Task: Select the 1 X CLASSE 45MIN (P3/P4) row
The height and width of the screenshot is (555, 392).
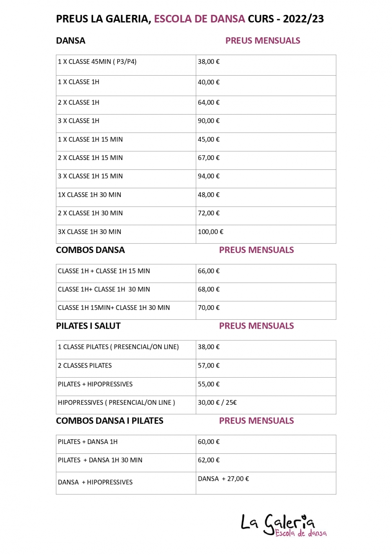Action: coord(97,62)
